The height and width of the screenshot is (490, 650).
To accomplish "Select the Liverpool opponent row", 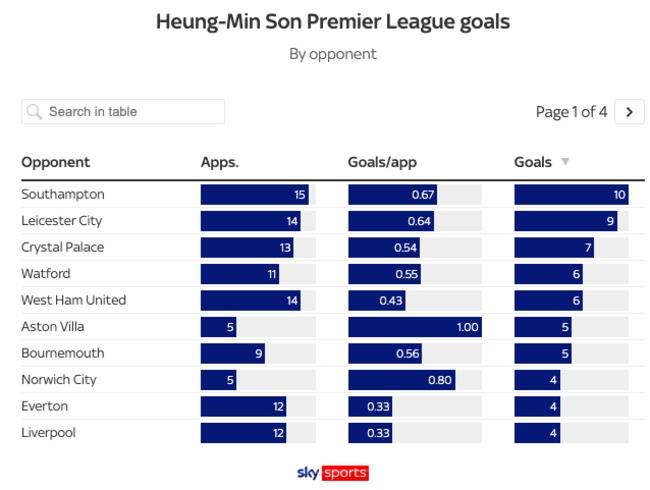I will [48, 433].
